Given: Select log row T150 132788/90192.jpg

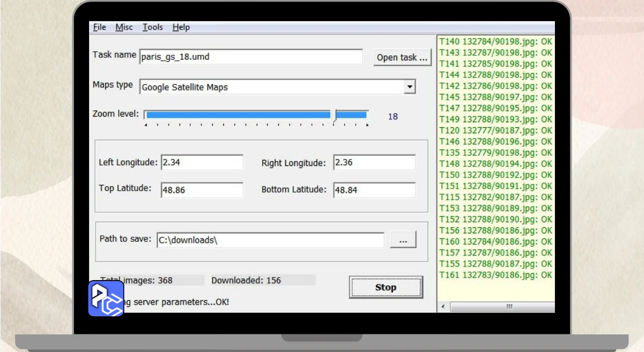Looking at the screenshot, I should click(496, 175).
